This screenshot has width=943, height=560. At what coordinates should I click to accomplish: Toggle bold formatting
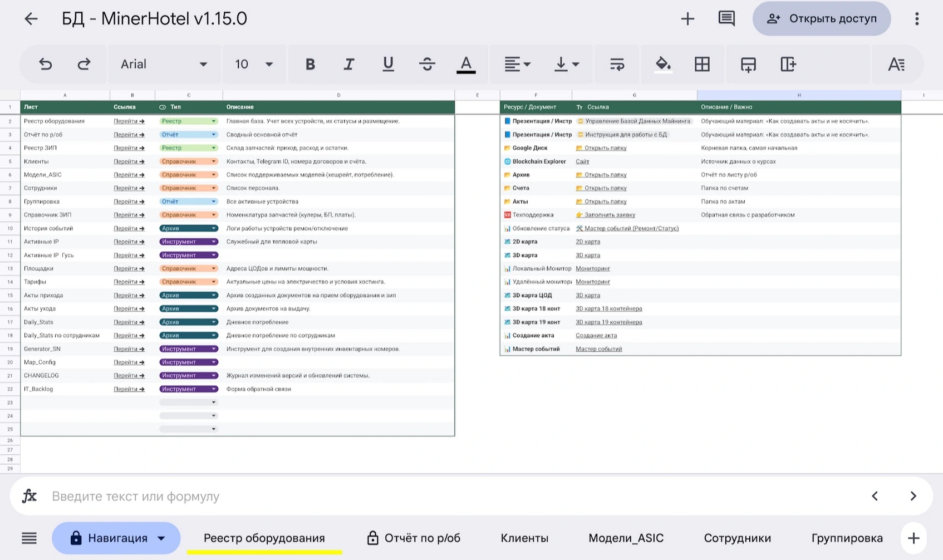tap(310, 65)
